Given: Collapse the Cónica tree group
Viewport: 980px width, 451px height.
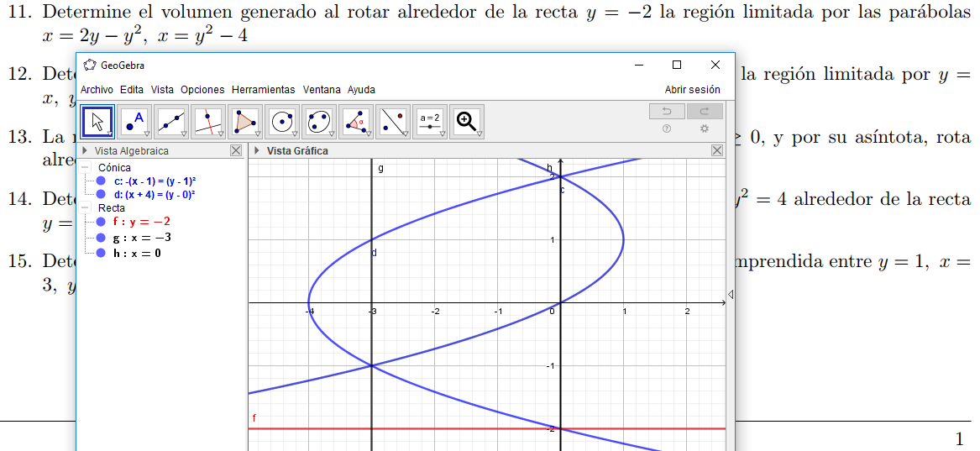Looking at the screenshot, I should (x=86, y=168).
